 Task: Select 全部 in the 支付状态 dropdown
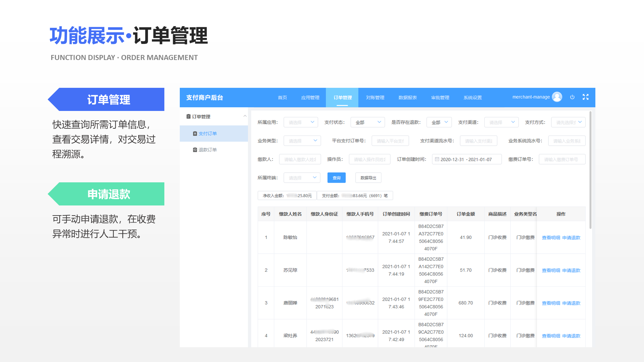[x=368, y=122]
